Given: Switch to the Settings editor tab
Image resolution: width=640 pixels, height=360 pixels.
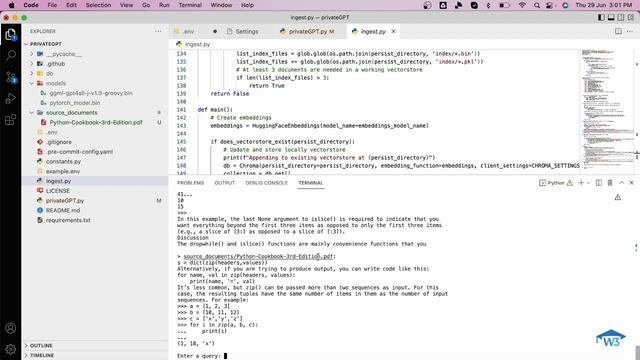Looking at the screenshot, I should (x=246, y=31).
